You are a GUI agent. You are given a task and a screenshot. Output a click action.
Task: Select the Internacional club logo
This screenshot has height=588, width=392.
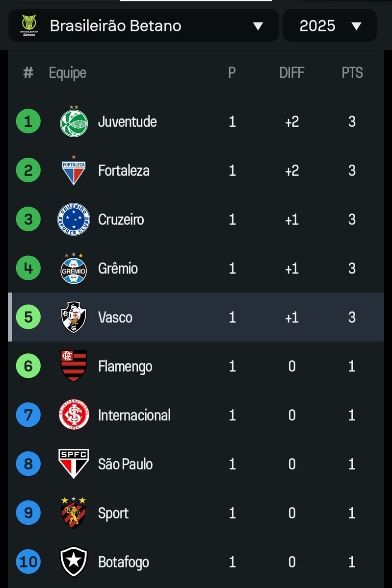tap(74, 415)
